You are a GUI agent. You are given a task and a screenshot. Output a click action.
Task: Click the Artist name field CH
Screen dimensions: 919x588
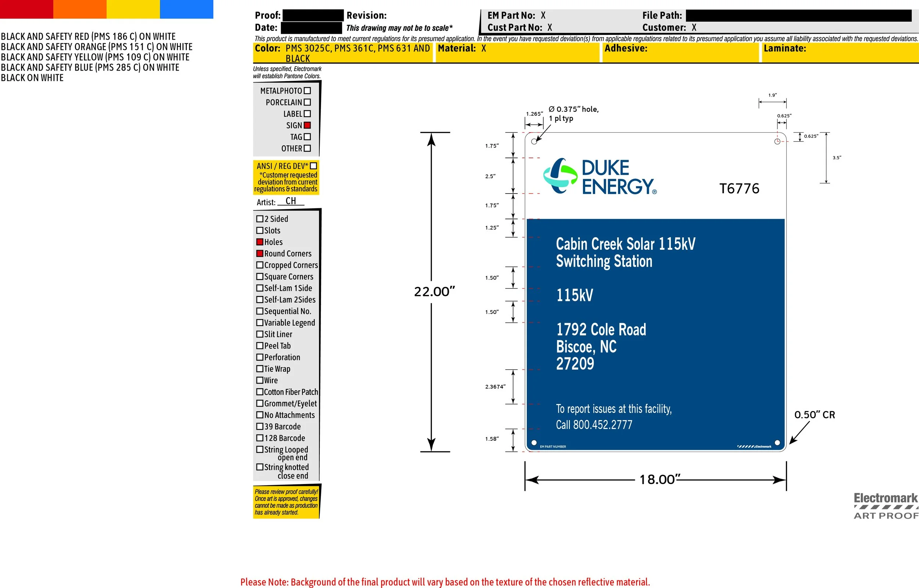(291, 201)
